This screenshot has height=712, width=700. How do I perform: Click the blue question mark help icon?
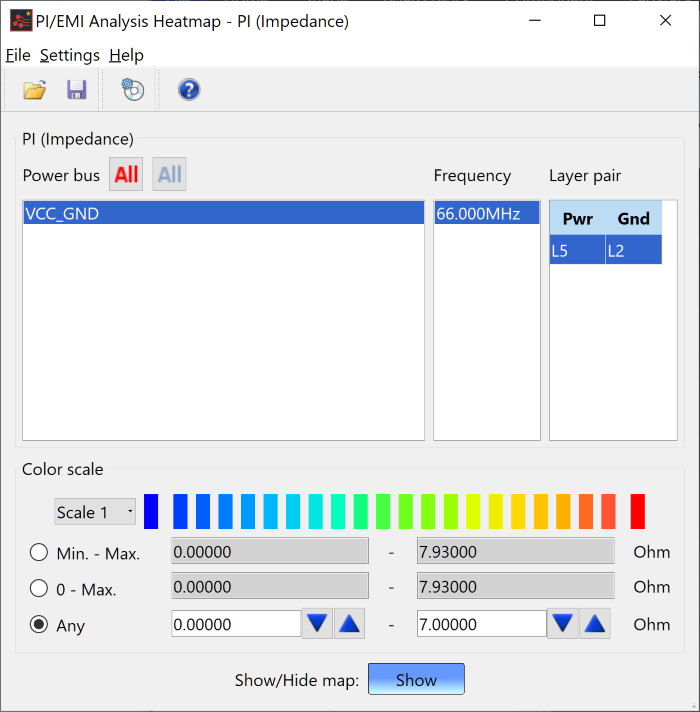189,89
